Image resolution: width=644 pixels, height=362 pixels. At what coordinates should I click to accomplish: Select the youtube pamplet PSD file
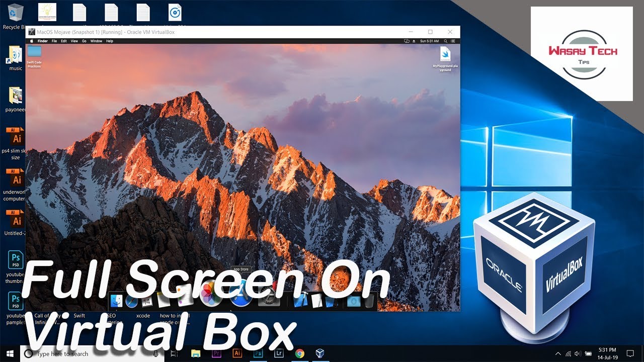(16, 308)
